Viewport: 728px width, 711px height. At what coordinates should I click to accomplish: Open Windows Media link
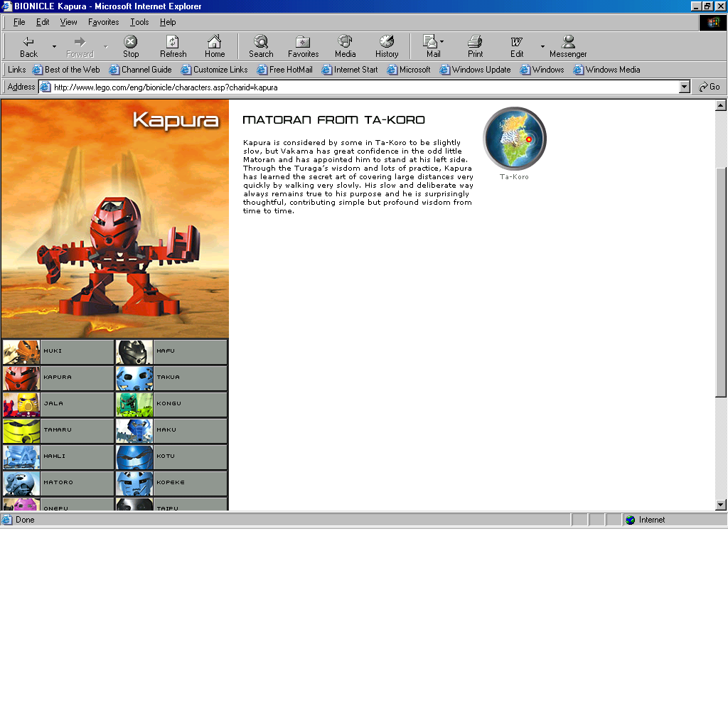click(607, 70)
